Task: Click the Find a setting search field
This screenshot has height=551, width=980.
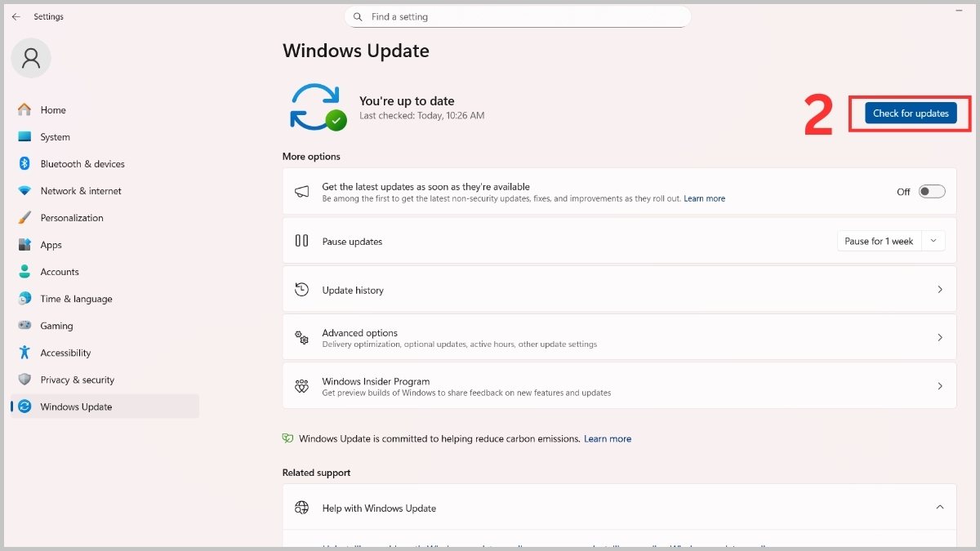Action: (x=517, y=16)
